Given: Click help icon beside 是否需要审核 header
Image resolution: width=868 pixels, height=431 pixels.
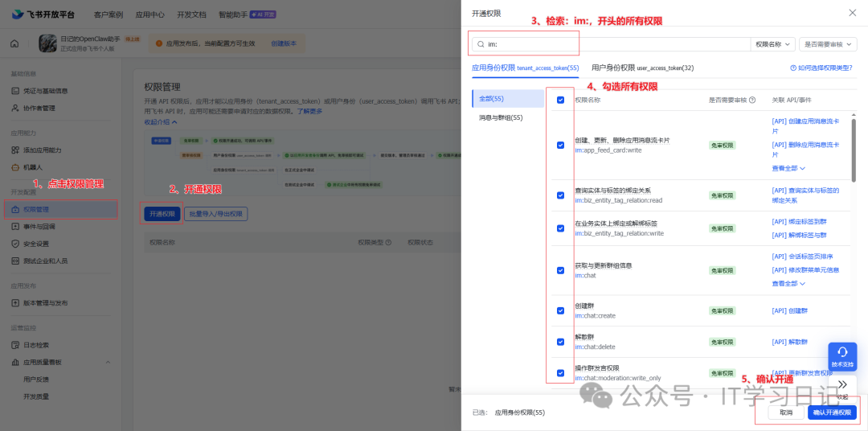Looking at the screenshot, I should pos(751,101).
